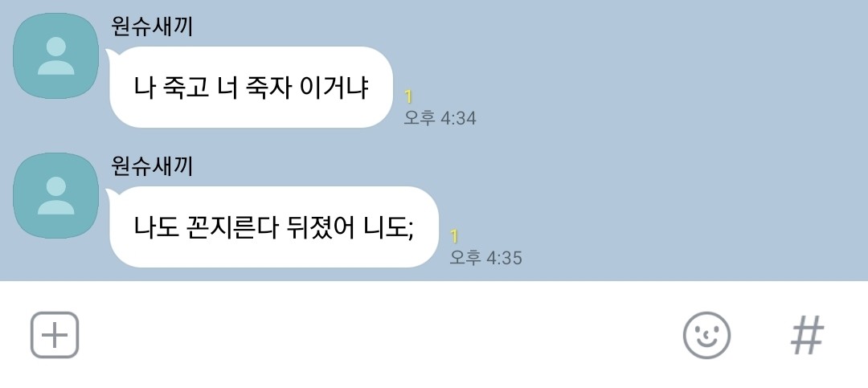Tap unread count 1 above the 4:35 timestamp
868x388 pixels.
[x=454, y=236]
